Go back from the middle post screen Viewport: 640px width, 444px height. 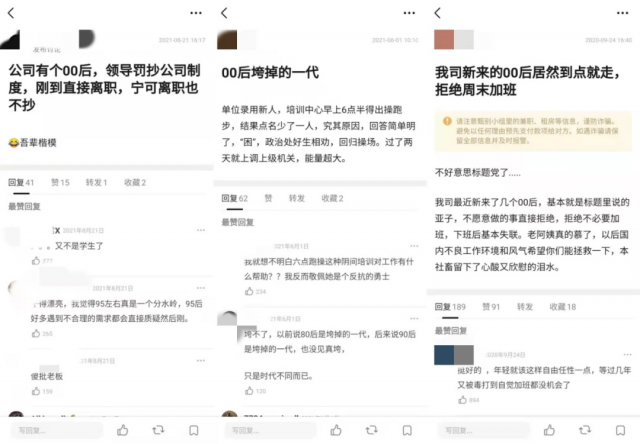pyautogui.click(x=224, y=13)
